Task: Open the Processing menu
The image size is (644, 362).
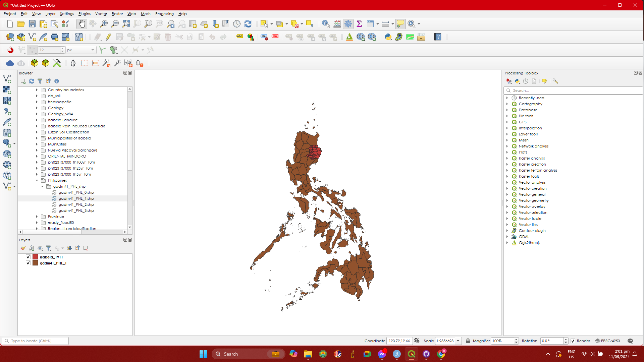Action: coord(164,14)
